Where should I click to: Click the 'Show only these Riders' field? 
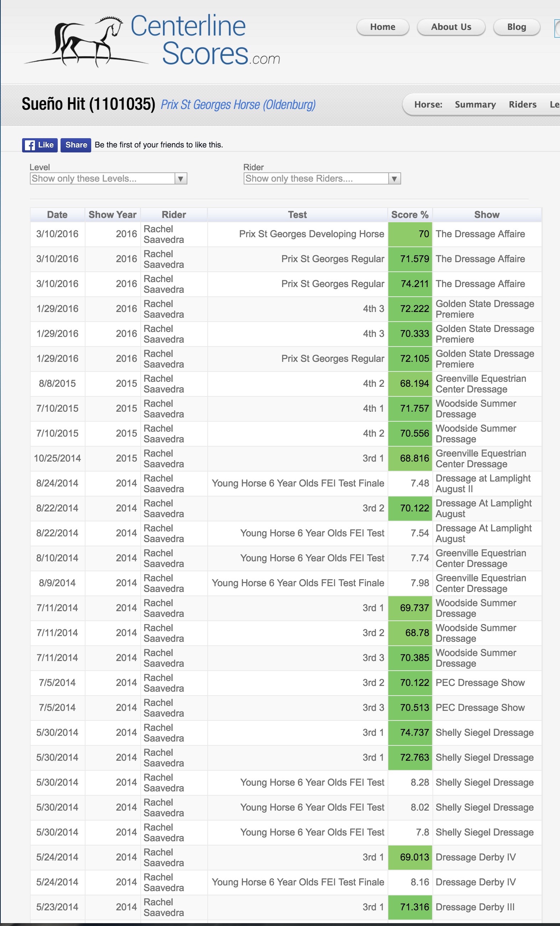coord(316,178)
